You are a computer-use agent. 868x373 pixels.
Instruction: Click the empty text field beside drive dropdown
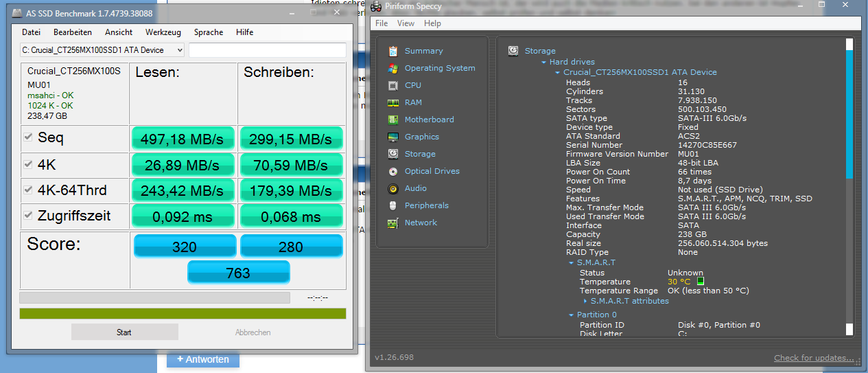click(268, 50)
